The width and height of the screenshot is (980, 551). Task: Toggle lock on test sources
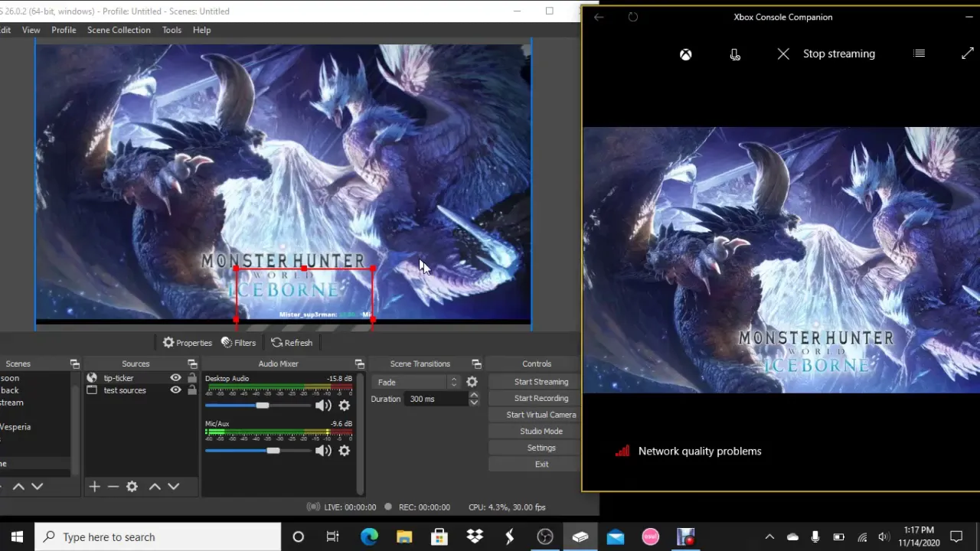point(191,390)
